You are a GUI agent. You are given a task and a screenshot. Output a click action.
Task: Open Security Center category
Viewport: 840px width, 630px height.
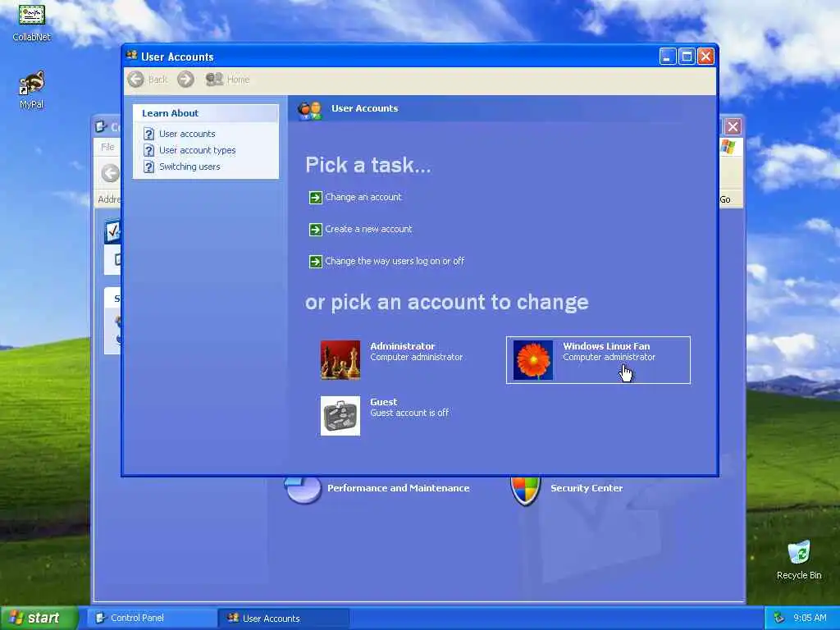(x=587, y=488)
